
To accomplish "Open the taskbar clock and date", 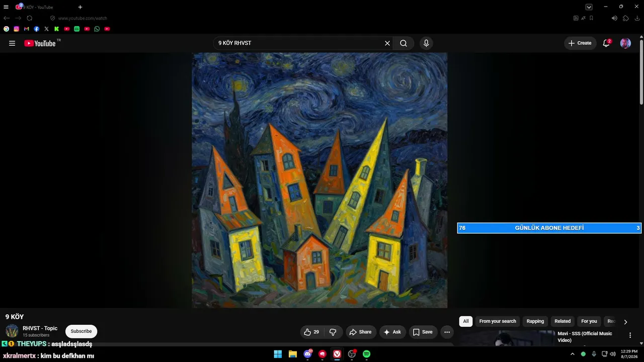I will 629,354.
